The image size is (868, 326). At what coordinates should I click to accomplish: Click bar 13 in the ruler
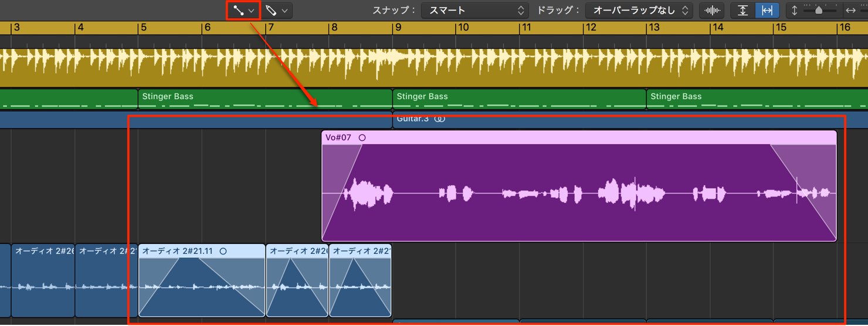coord(653,28)
